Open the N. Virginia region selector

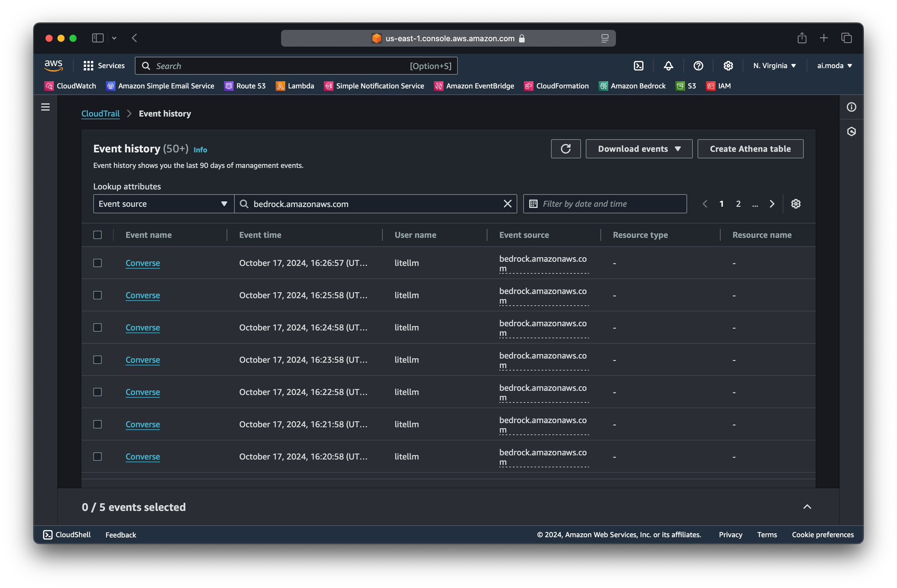coord(774,66)
